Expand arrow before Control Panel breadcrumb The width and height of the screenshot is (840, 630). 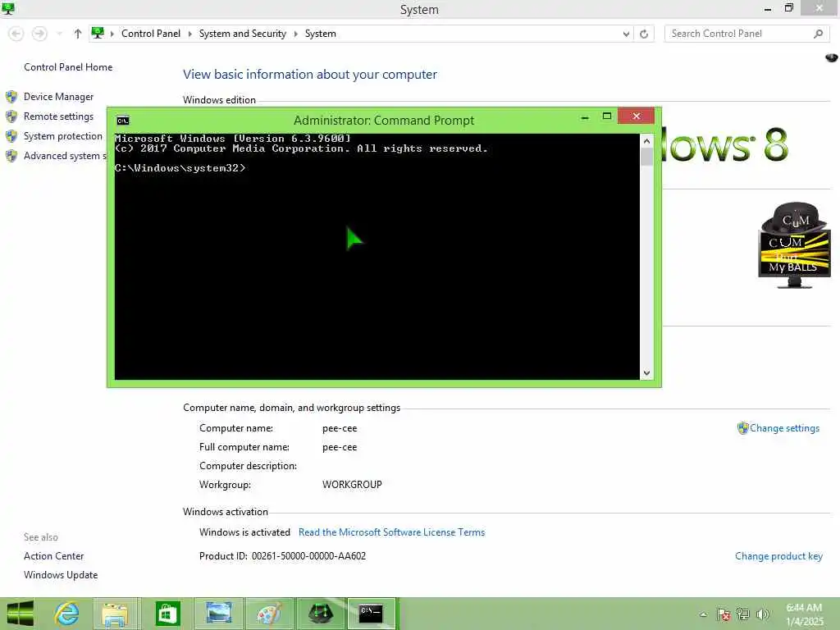112,34
